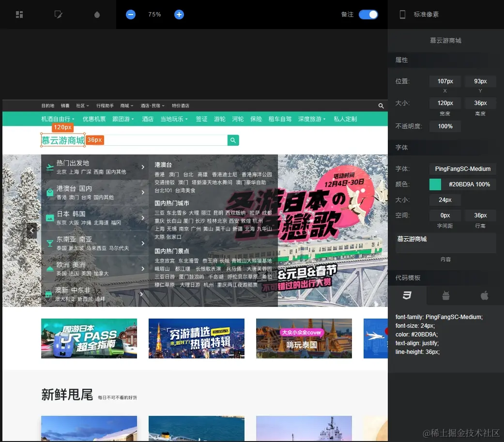Copy the #20BD9A 100% color value
This screenshot has width=504, height=442.
coord(469,184)
